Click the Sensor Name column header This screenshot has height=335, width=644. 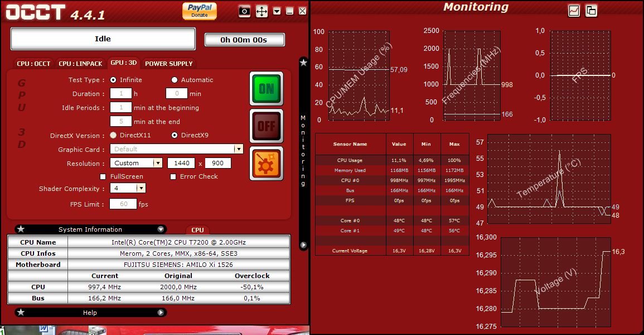tap(350, 144)
